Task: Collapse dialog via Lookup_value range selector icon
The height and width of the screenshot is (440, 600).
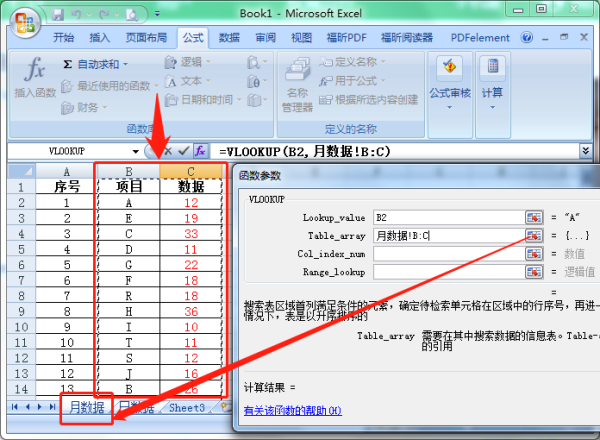Action: point(534,218)
